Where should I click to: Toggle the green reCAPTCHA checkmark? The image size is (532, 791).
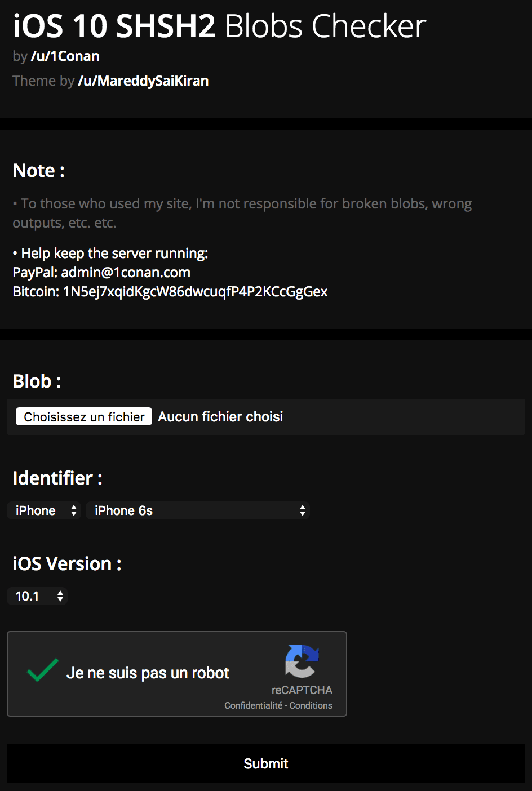(43, 670)
